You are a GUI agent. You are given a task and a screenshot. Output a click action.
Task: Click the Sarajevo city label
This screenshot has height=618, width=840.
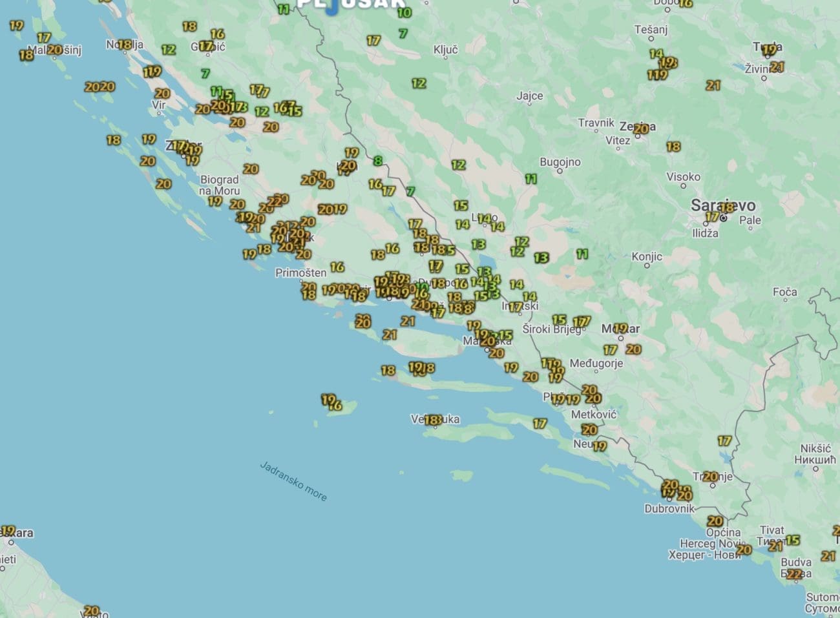[722, 205]
